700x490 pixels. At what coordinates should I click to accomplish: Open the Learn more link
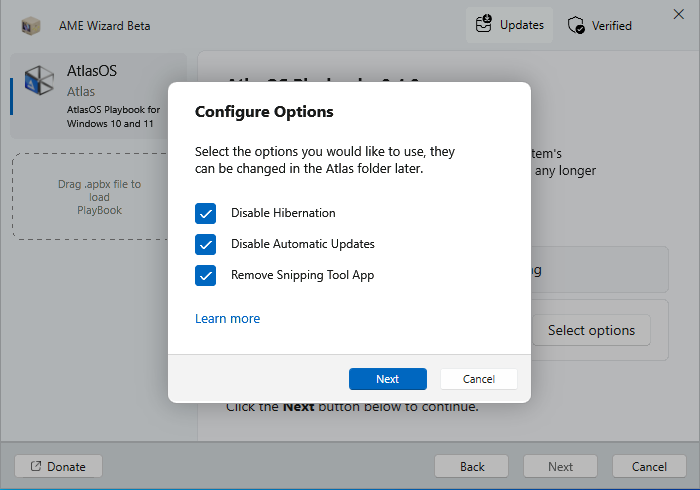click(x=227, y=319)
